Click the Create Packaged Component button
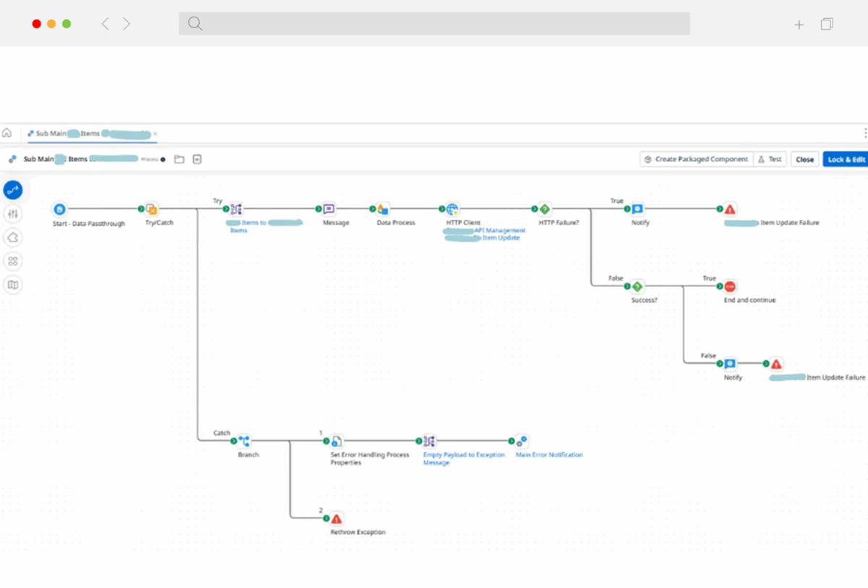Screen dimensions: 868x588 696,159
